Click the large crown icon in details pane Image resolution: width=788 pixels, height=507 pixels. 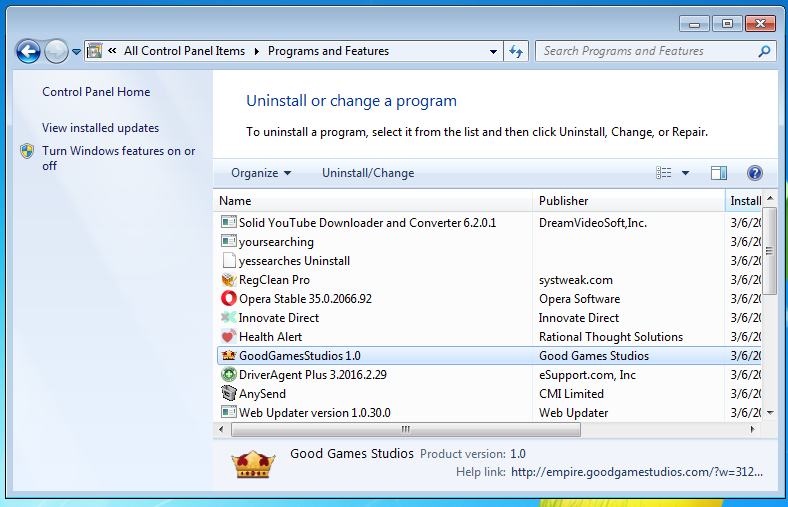[x=253, y=464]
